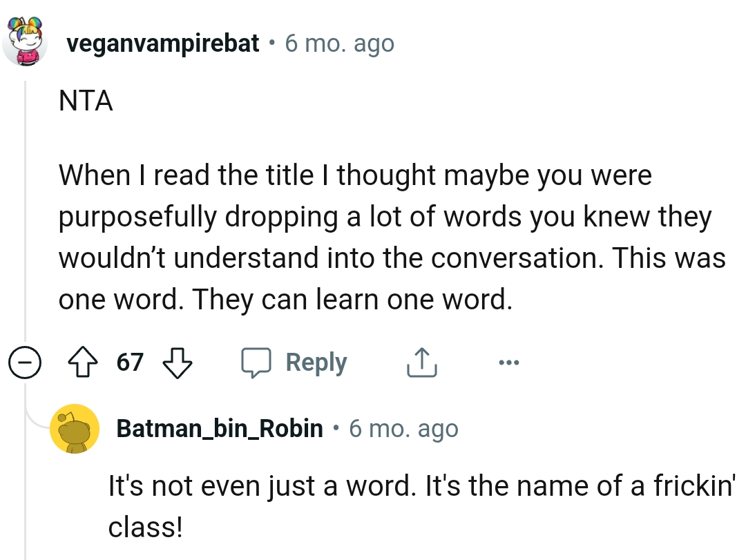Click the '67' vote count display
746x560 pixels.
(x=129, y=361)
